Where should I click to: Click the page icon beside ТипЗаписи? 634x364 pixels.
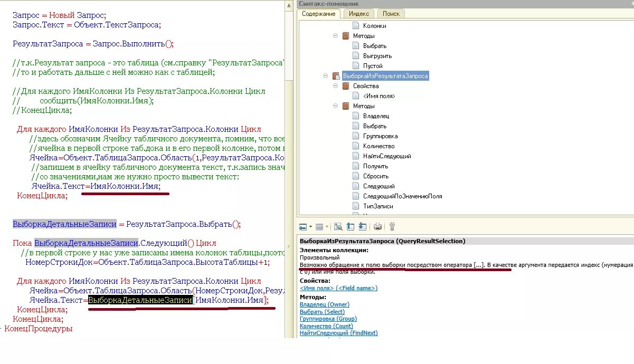pyautogui.click(x=356, y=206)
